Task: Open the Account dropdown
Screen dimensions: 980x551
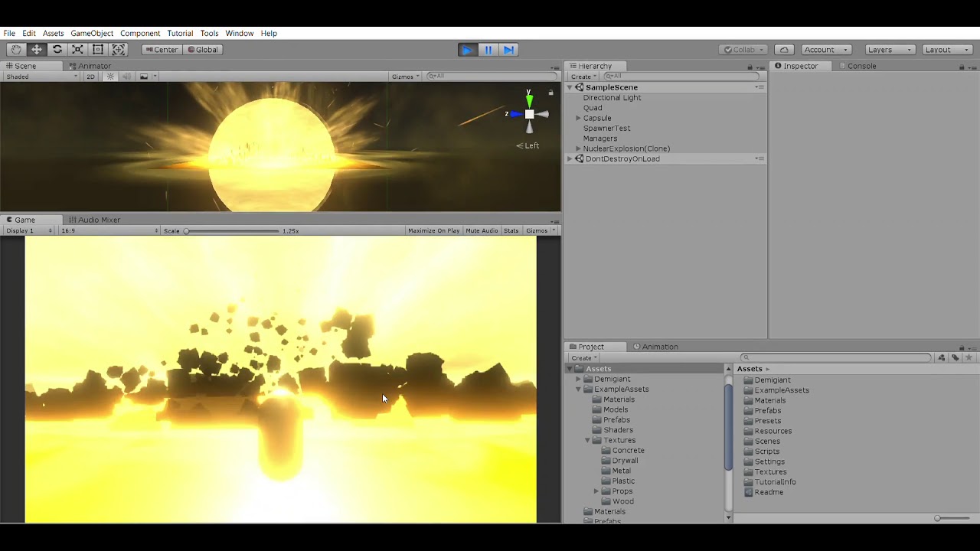Action: click(x=826, y=50)
